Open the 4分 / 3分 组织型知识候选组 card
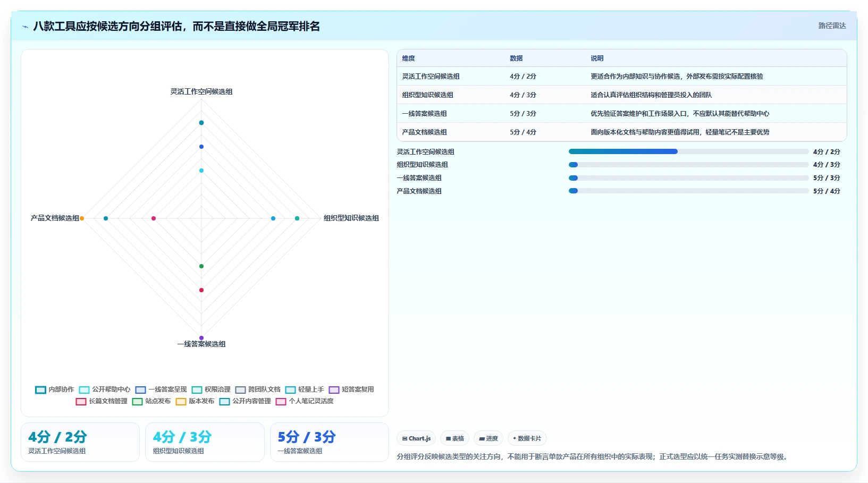868x483 pixels. tap(205, 442)
